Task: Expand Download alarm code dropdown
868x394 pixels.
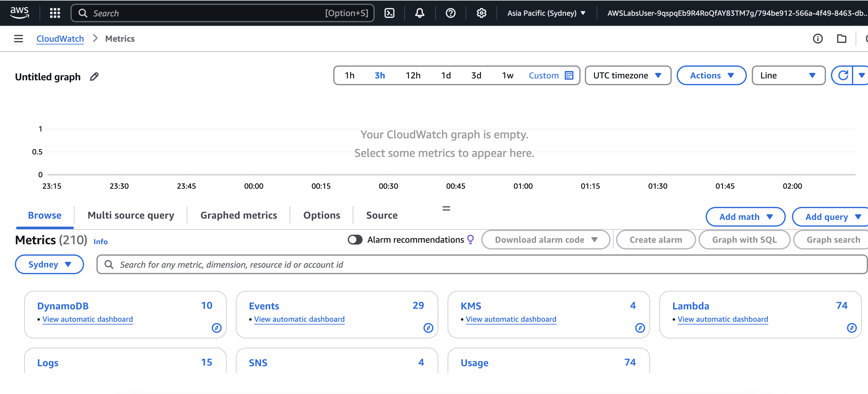Action: point(546,240)
